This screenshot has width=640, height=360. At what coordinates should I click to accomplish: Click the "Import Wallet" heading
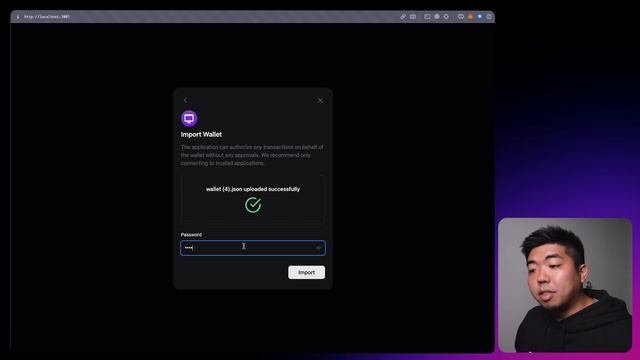201,134
